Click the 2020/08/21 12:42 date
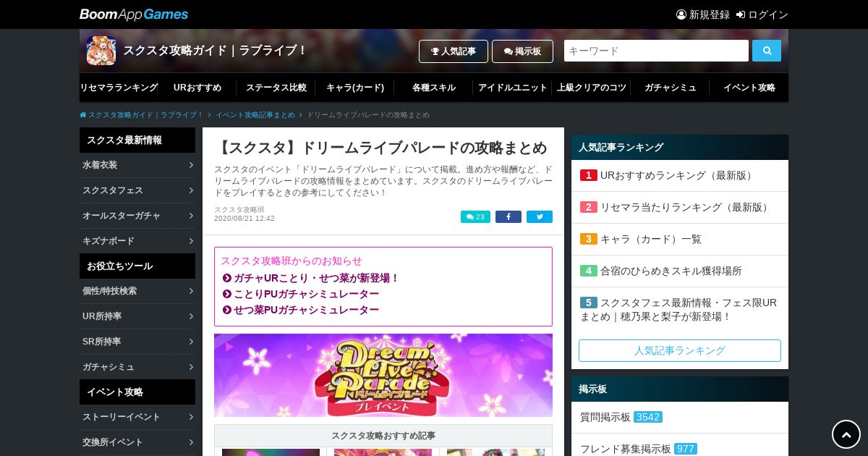Image resolution: width=868 pixels, height=456 pixels. (244, 218)
